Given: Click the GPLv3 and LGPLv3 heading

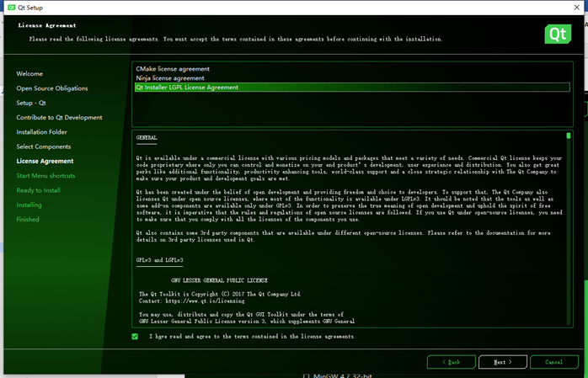Looking at the screenshot, I should pyautogui.click(x=160, y=260).
